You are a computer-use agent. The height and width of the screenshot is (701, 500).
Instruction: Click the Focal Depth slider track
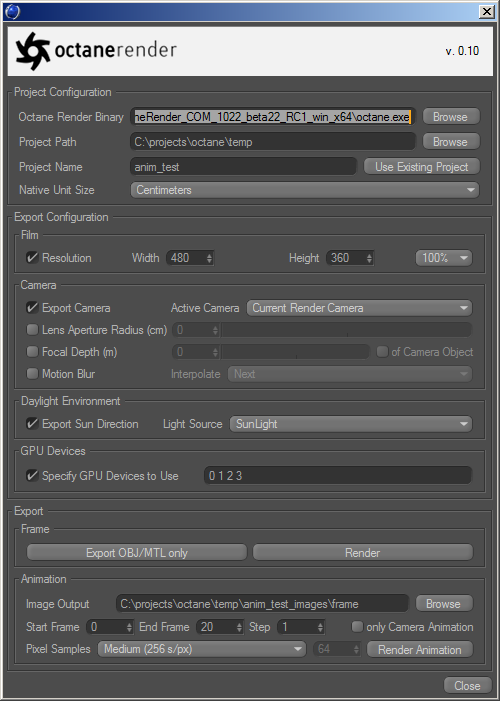[x=296, y=352]
